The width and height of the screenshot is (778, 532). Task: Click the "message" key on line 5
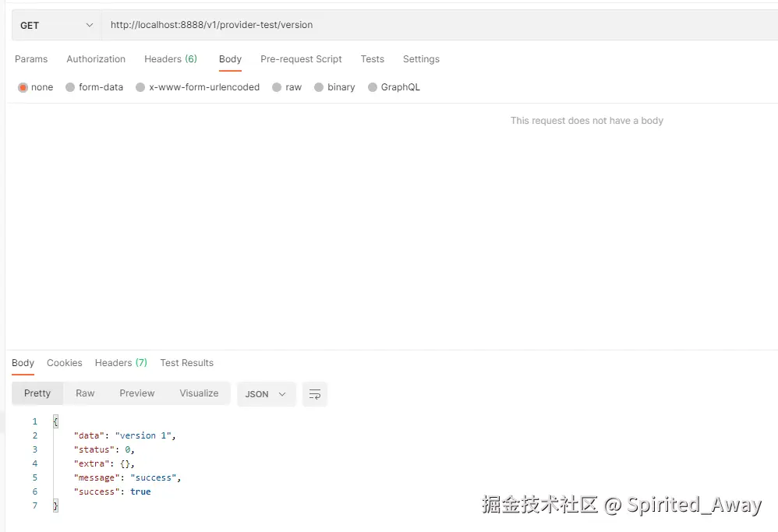point(96,478)
